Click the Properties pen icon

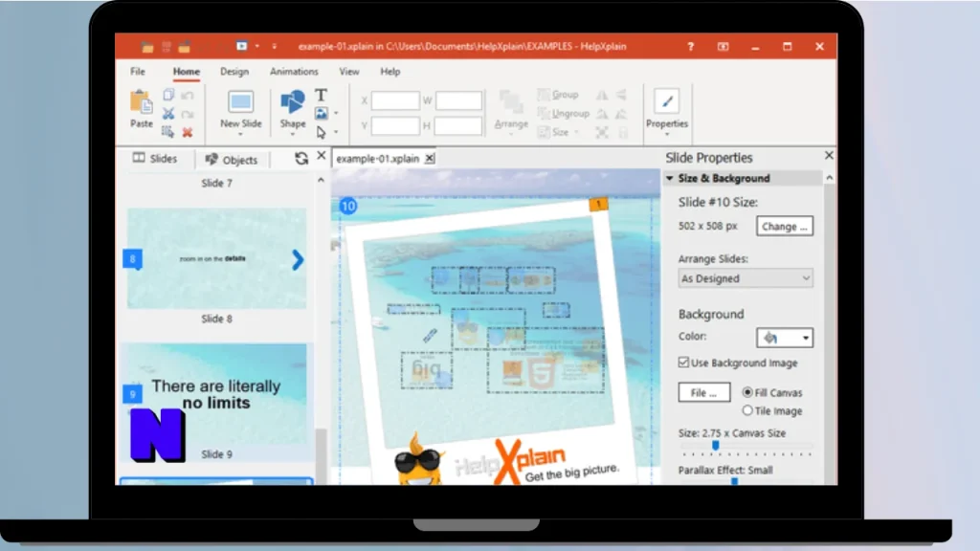pyautogui.click(x=667, y=101)
